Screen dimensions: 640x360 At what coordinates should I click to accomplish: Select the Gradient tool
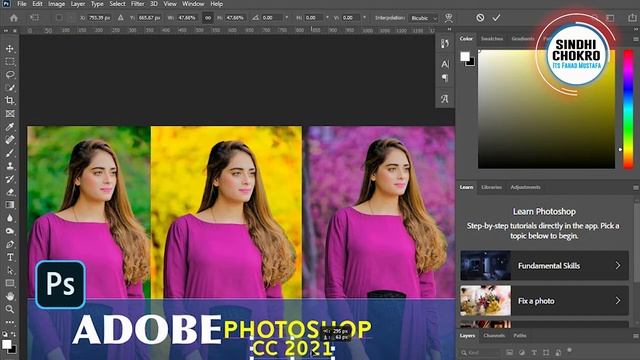pos(10,205)
